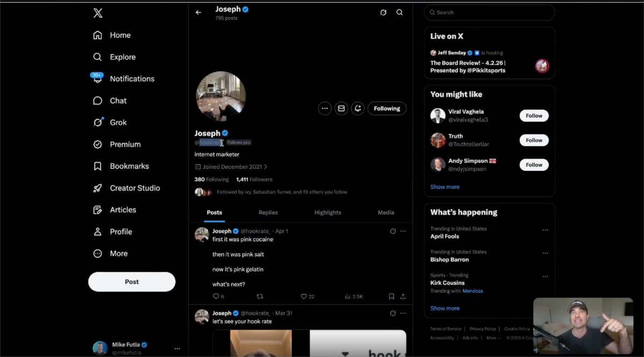Open Profile in the sidebar

[x=113, y=232]
